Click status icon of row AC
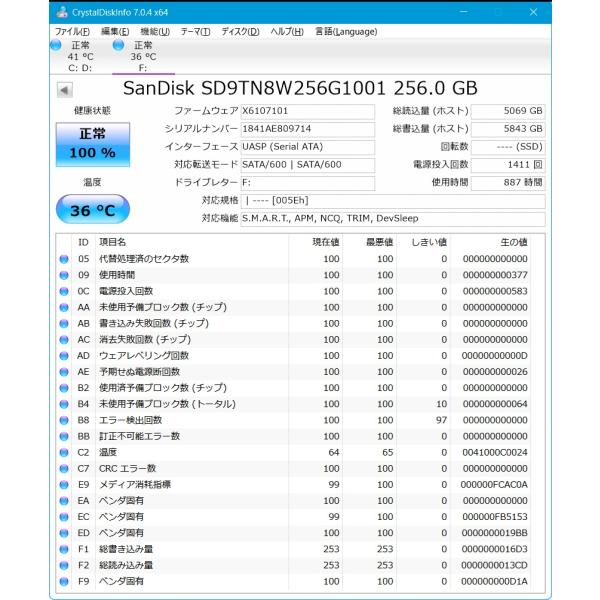 [x=64, y=340]
